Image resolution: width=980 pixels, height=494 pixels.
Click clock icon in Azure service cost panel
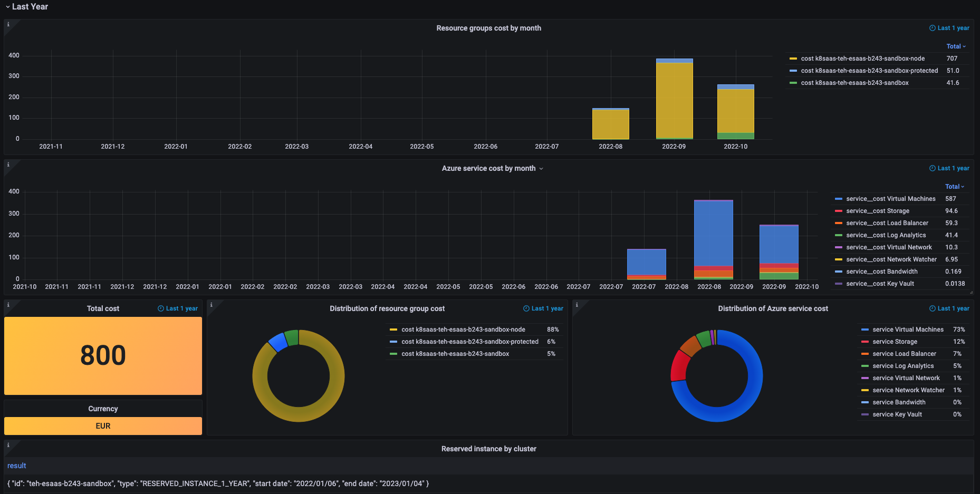click(932, 168)
